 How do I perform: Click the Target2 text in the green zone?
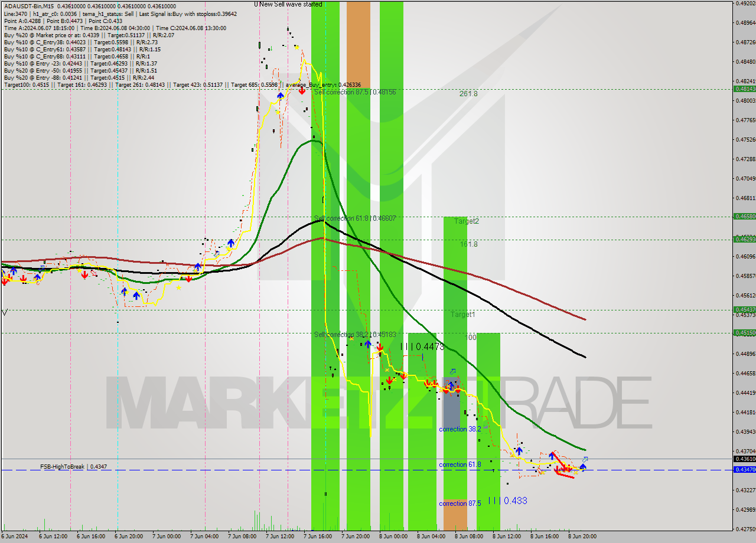[x=466, y=221]
